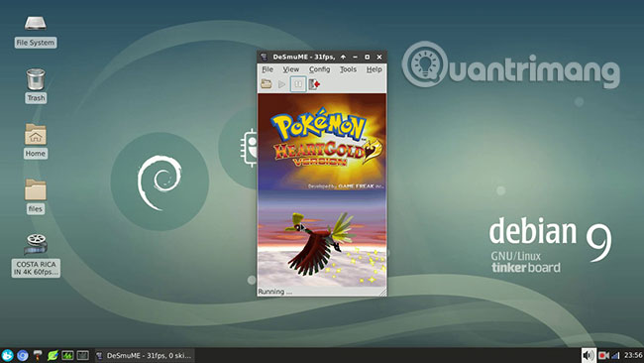Click the Running status bar text
The image size is (644, 363).
pyautogui.click(x=275, y=292)
